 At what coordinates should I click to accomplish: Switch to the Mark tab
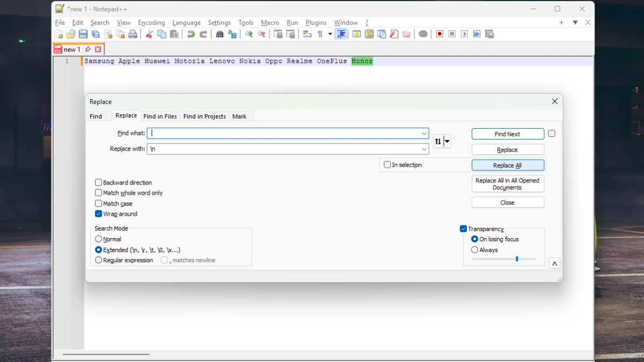239,116
